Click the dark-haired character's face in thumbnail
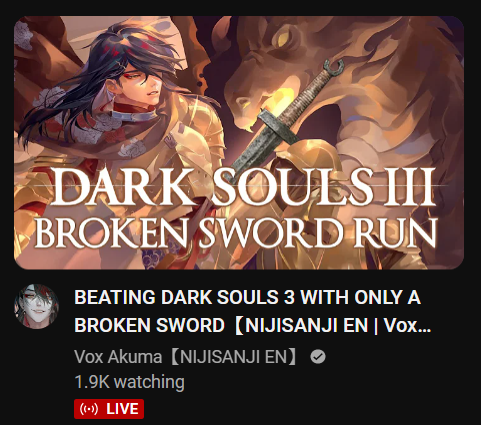This screenshot has width=481, height=425. [142, 84]
